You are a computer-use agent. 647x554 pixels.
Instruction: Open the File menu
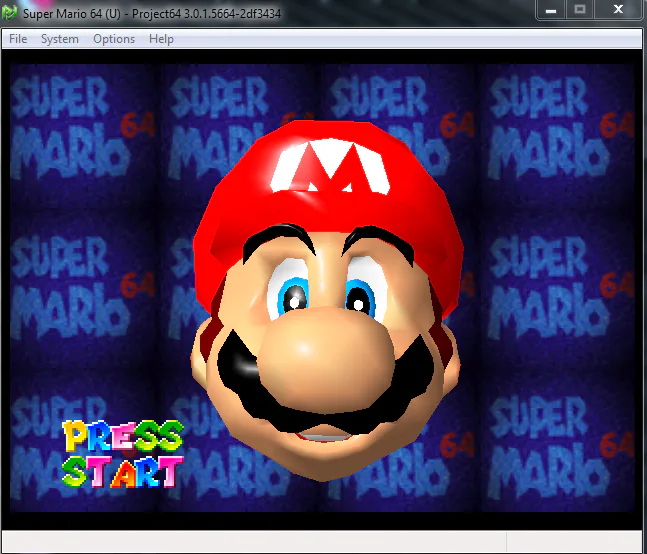pyautogui.click(x=18, y=39)
